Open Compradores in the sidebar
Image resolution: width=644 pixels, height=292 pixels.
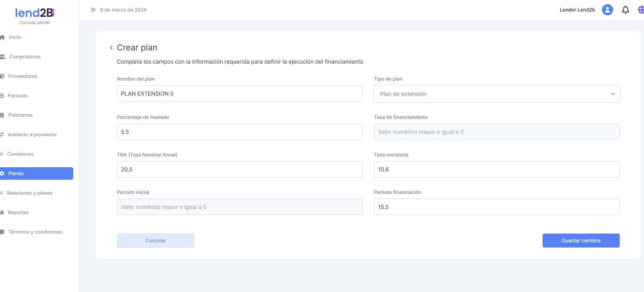[25, 57]
